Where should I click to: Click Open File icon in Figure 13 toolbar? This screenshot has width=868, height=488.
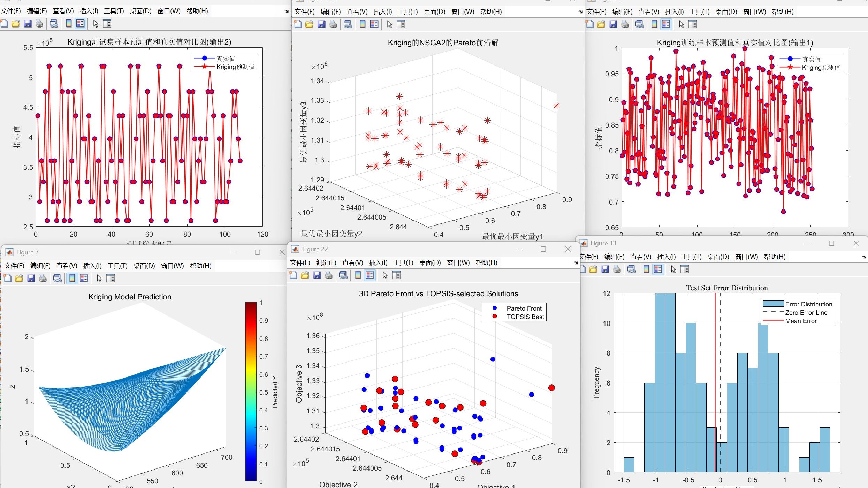pyautogui.click(x=593, y=269)
